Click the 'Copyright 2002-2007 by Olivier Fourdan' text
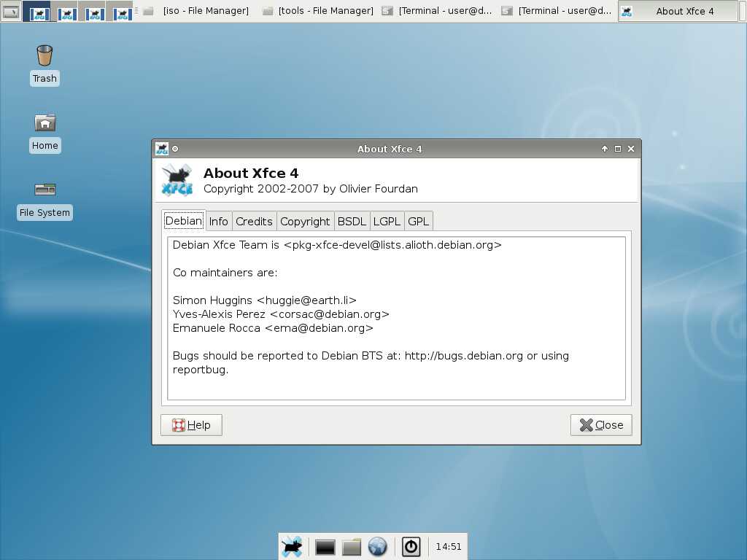This screenshot has height=560, width=747. coord(311,189)
